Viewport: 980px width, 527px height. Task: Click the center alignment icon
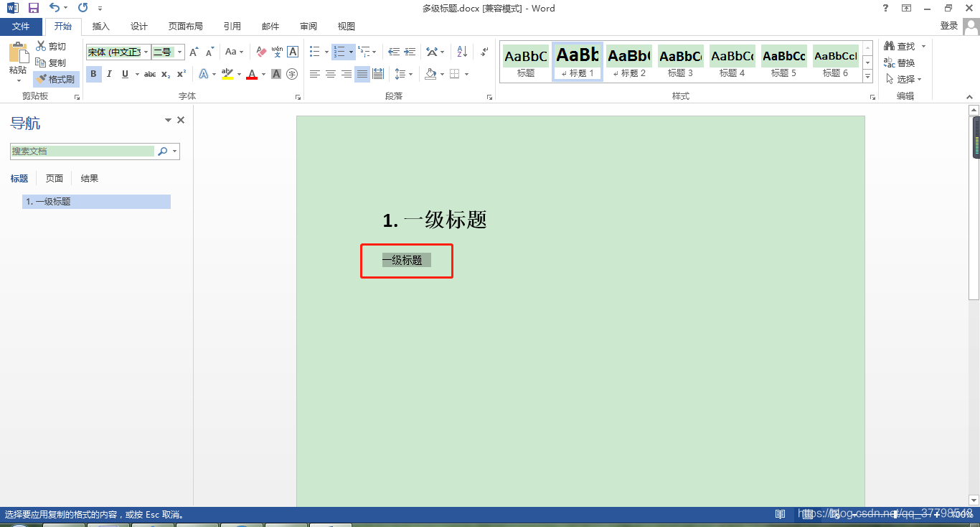[x=331, y=74]
